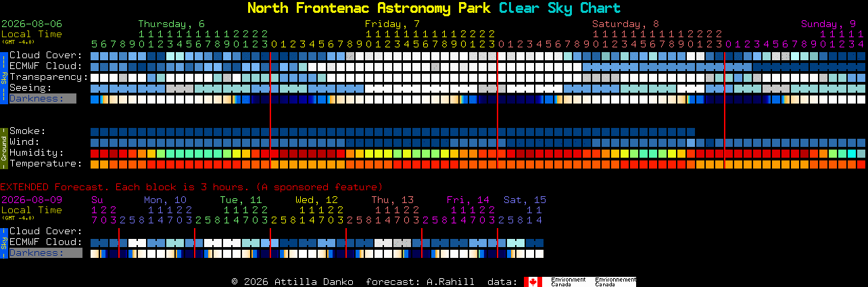Click the 'Tue, 11' extended day heading
The height and width of the screenshot is (287, 868).
[x=241, y=200]
